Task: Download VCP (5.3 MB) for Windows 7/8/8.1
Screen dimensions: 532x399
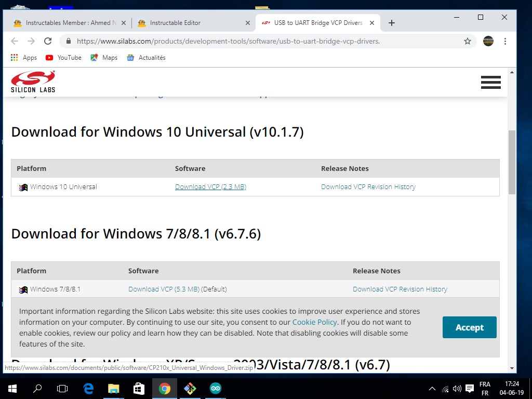Action: pyautogui.click(x=164, y=289)
